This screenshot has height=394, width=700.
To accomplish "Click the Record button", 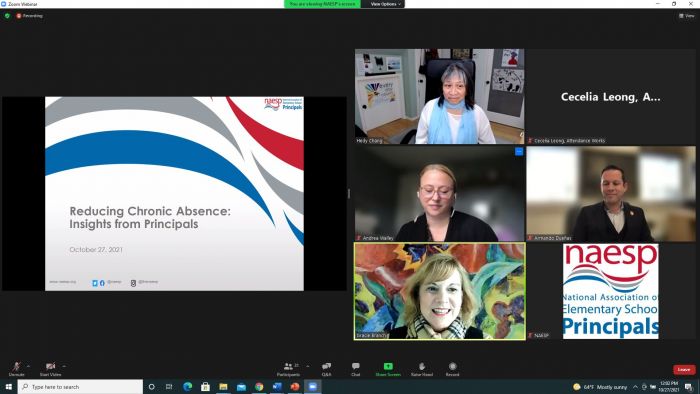I will tap(452, 369).
